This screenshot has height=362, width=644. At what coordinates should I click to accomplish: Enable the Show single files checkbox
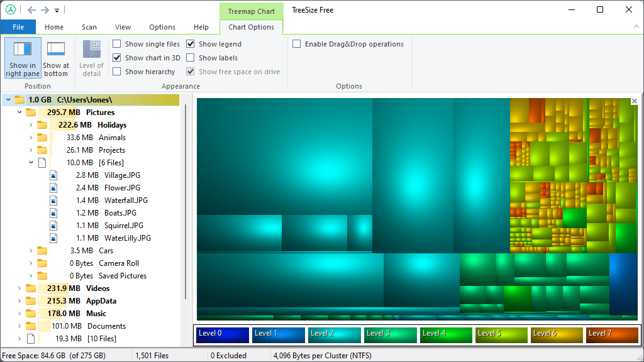pyautogui.click(x=116, y=44)
